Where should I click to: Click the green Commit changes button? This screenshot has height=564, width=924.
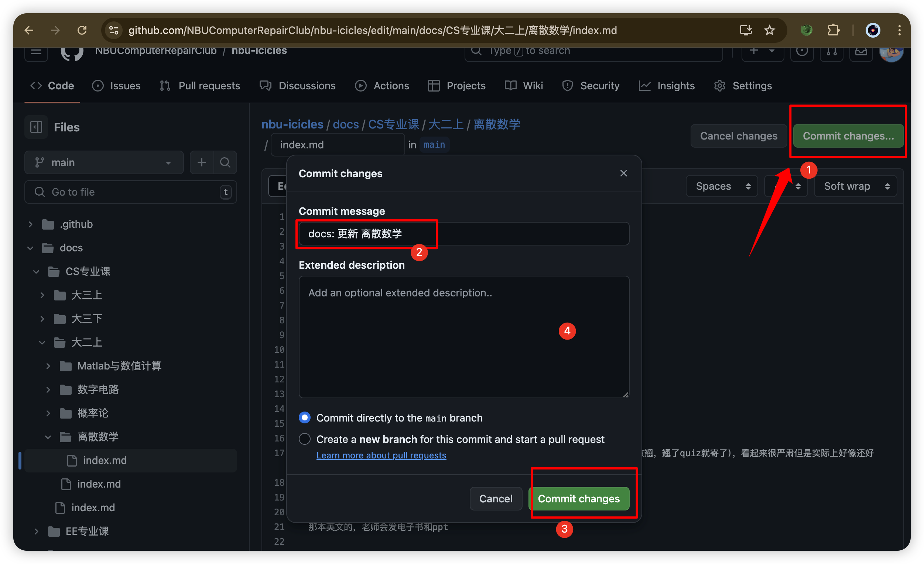click(x=579, y=498)
